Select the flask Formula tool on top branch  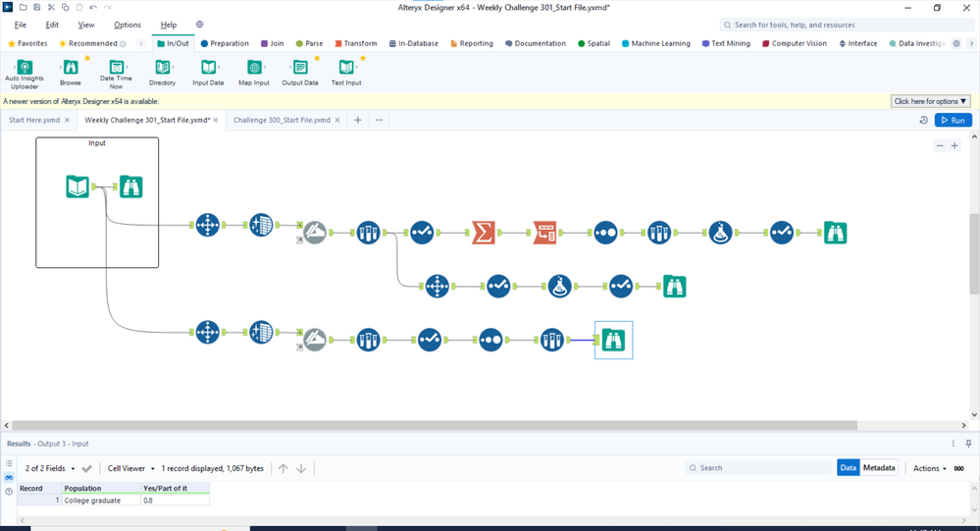pos(720,233)
